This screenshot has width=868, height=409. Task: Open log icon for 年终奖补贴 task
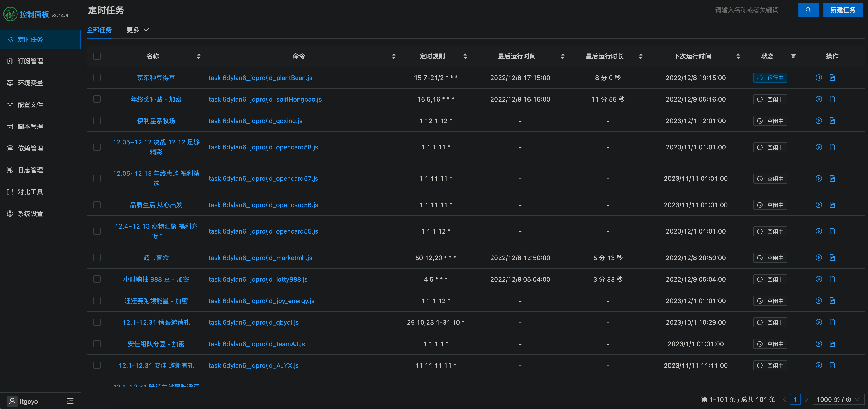click(x=832, y=99)
